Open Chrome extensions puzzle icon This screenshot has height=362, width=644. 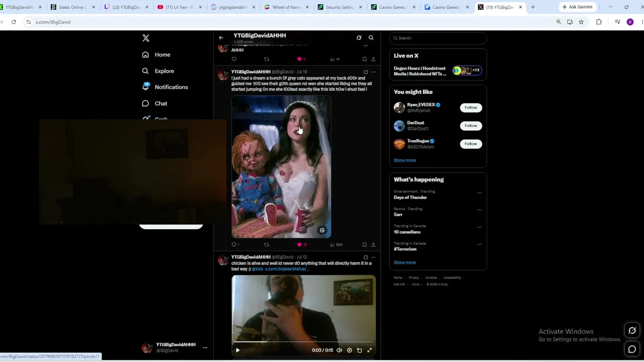tap(599, 22)
